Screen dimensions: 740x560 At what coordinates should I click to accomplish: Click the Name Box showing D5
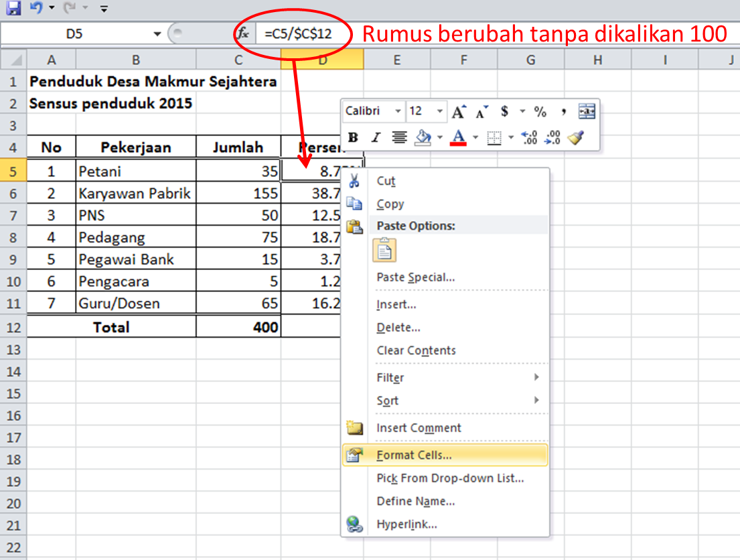tap(74, 34)
